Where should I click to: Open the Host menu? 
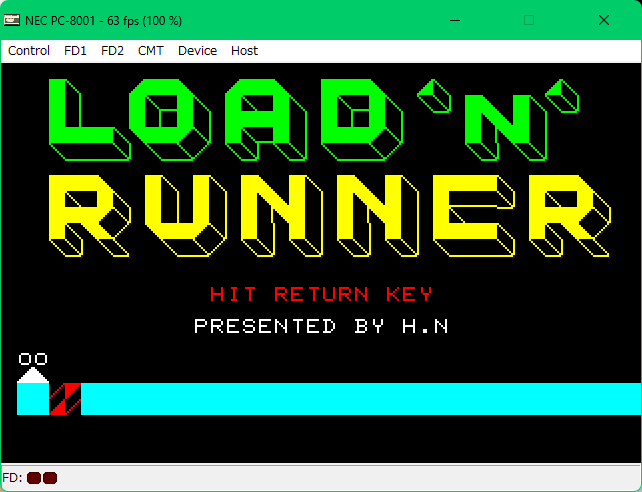[244, 51]
